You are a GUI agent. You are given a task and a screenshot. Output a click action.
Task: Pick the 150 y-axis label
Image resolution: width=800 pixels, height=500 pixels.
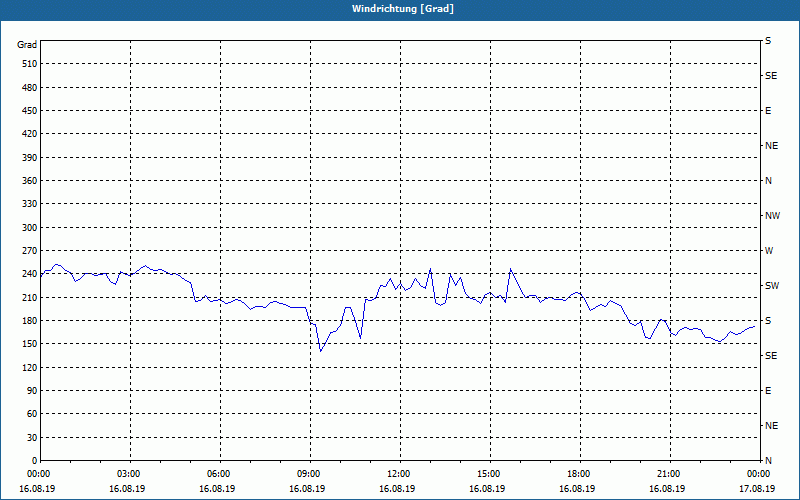pos(30,344)
